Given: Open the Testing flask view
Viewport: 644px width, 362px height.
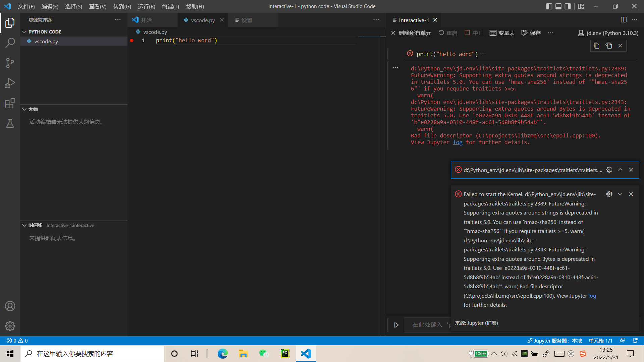Looking at the screenshot, I should click(x=10, y=123).
